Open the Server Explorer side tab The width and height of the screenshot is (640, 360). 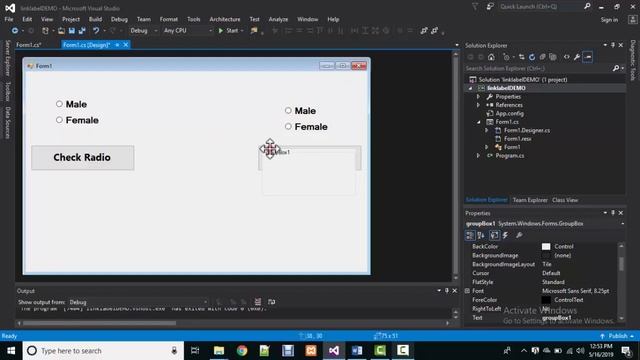7,58
